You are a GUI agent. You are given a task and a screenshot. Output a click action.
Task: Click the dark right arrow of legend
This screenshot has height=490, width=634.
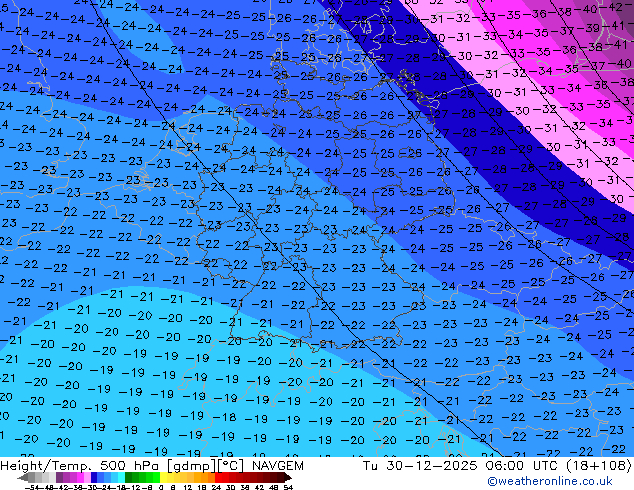point(290,477)
